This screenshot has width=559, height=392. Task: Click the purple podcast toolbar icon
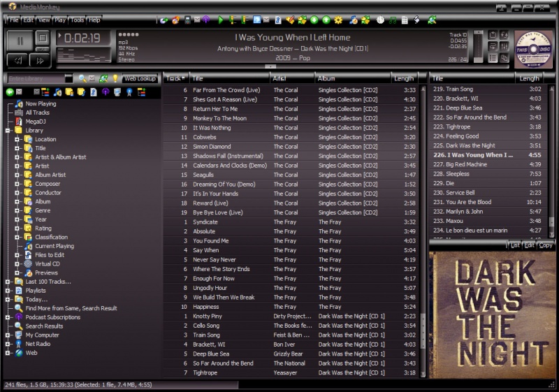point(206,20)
